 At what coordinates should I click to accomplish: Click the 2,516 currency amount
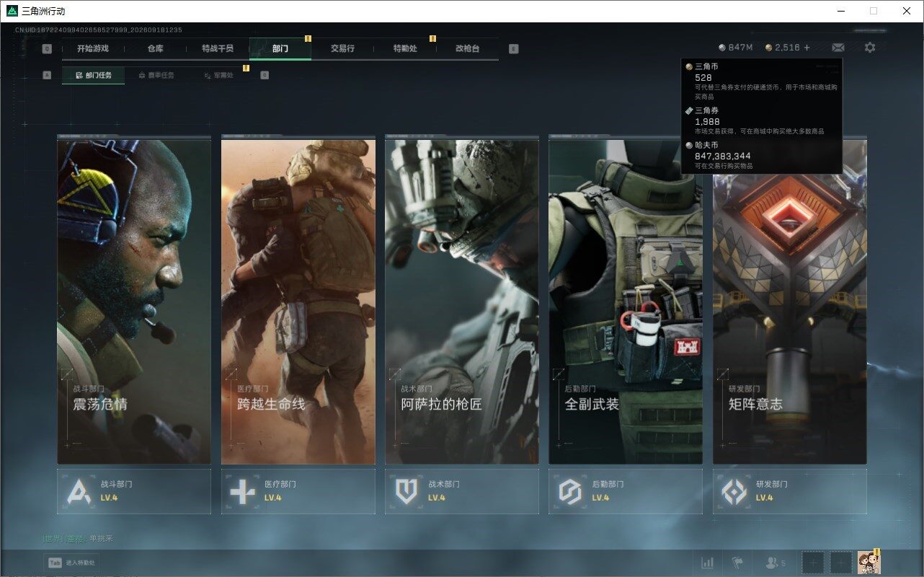[x=787, y=48]
